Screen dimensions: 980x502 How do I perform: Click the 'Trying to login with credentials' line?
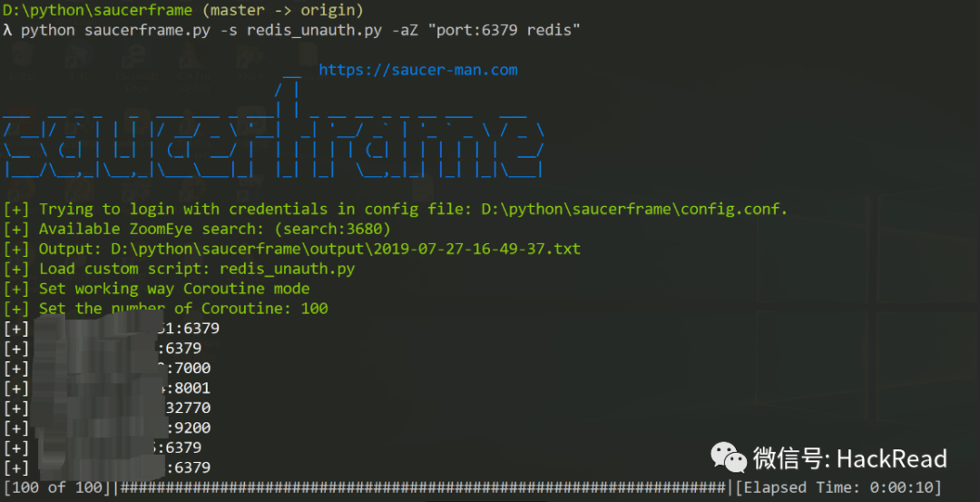(396, 209)
